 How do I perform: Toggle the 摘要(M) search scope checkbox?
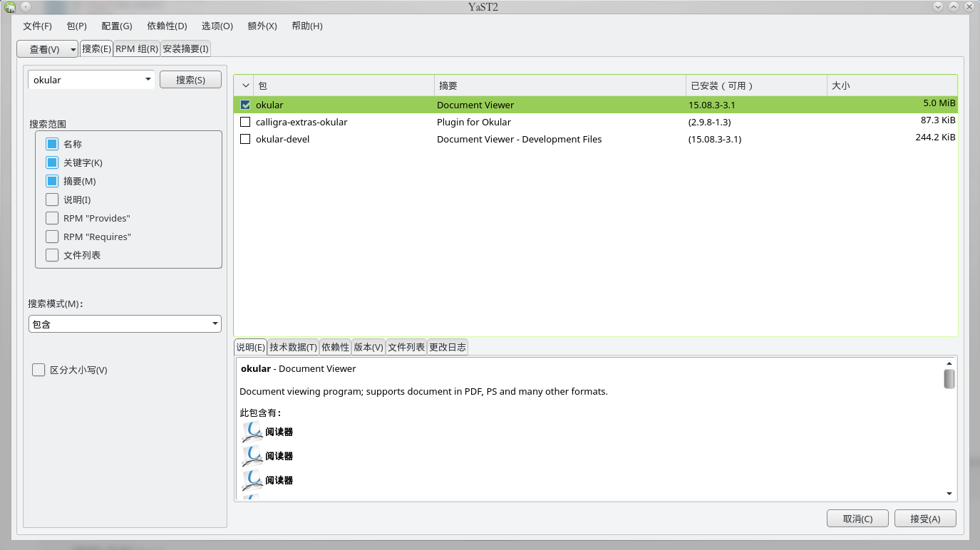pos(52,181)
